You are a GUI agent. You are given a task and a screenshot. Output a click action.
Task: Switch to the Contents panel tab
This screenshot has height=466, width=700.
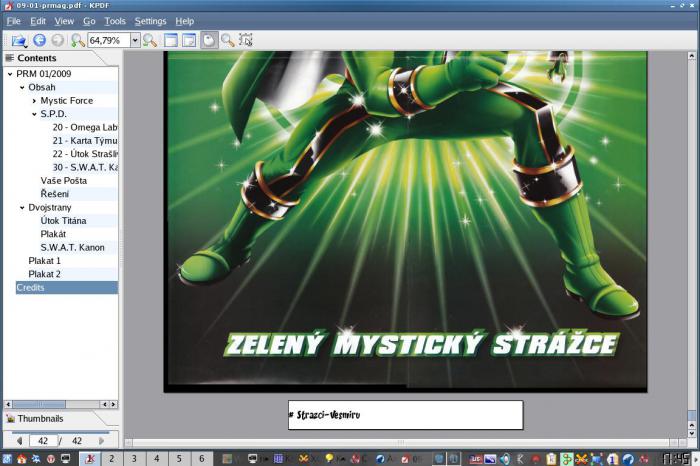click(37, 58)
